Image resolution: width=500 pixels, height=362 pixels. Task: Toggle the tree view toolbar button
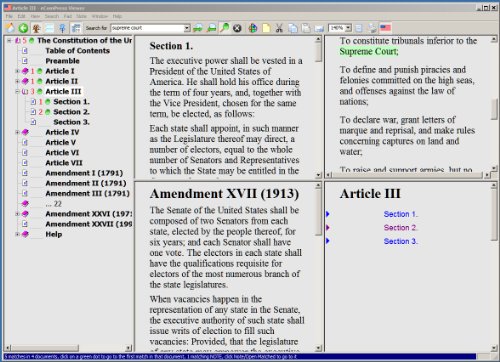[x=36, y=28]
